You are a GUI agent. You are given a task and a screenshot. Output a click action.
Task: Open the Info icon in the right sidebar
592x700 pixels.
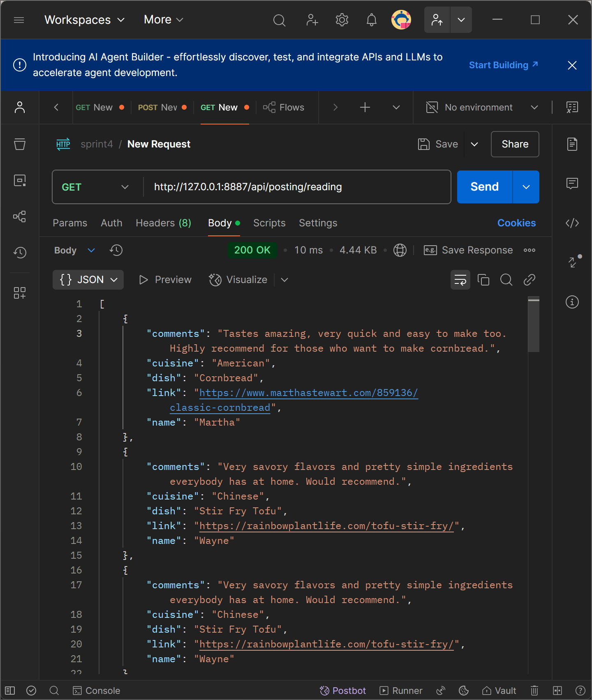(x=572, y=302)
